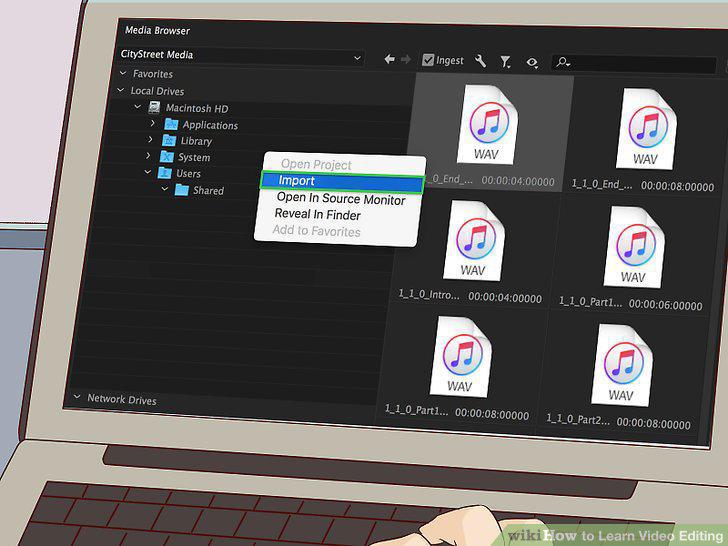728x546 pixels.
Task: Select the 1_1_0_Part2 WAV thumbnail
Action: click(x=622, y=365)
